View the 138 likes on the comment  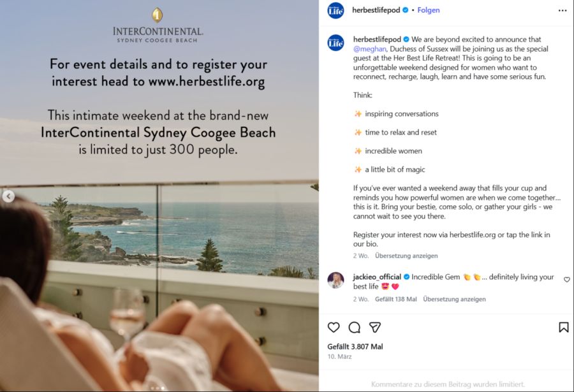tap(395, 299)
